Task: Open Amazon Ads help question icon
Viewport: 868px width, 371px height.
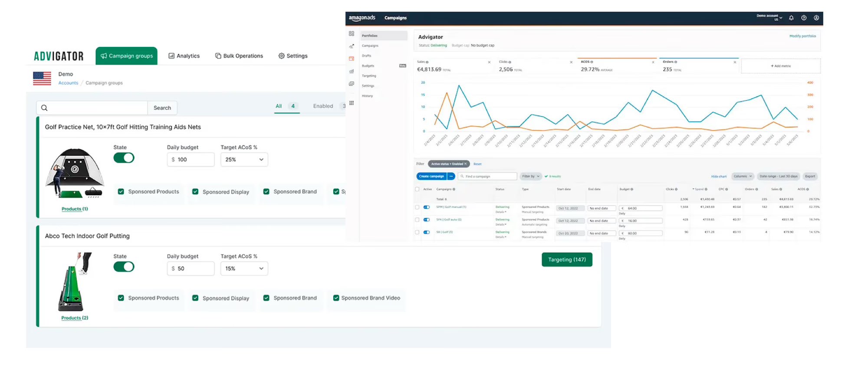Action: tap(804, 18)
